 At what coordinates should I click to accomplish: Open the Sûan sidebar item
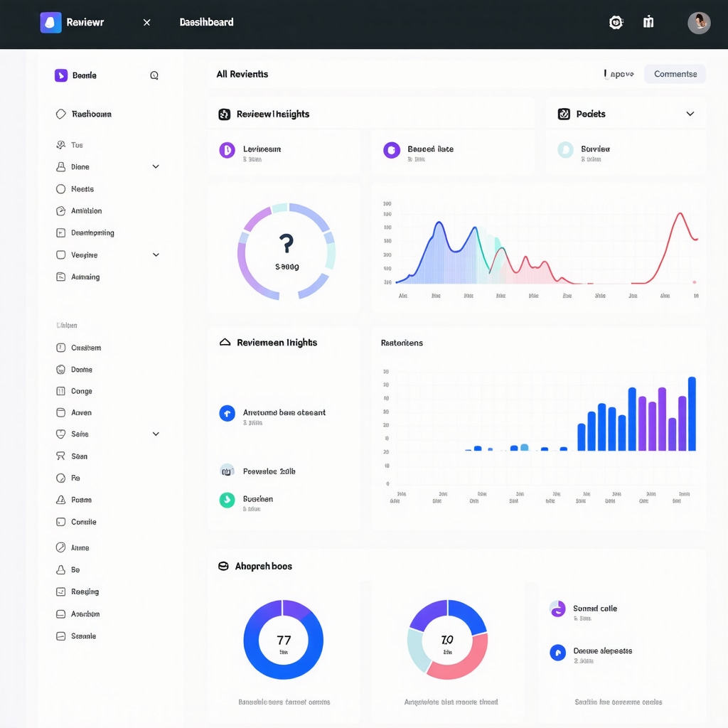tap(72, 456)
